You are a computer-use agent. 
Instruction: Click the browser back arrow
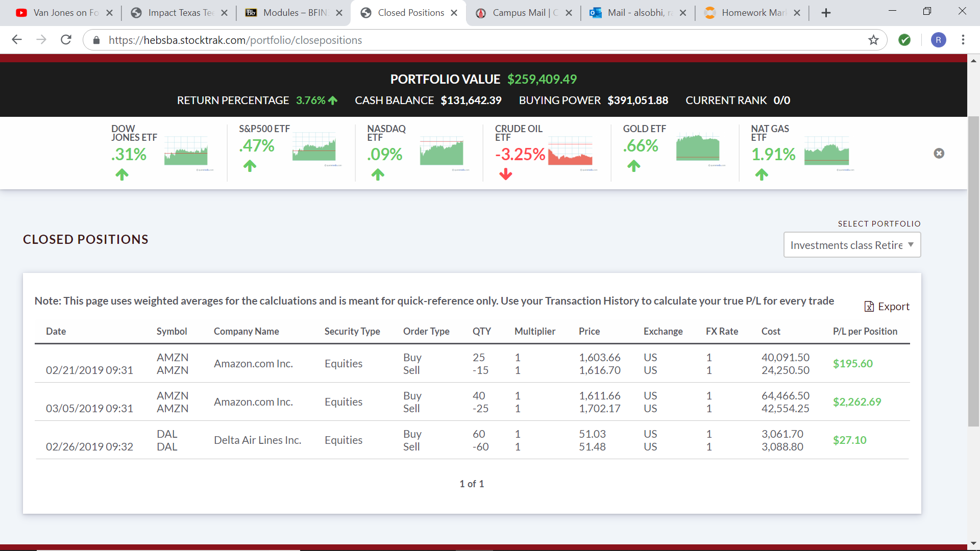(17, 40)
